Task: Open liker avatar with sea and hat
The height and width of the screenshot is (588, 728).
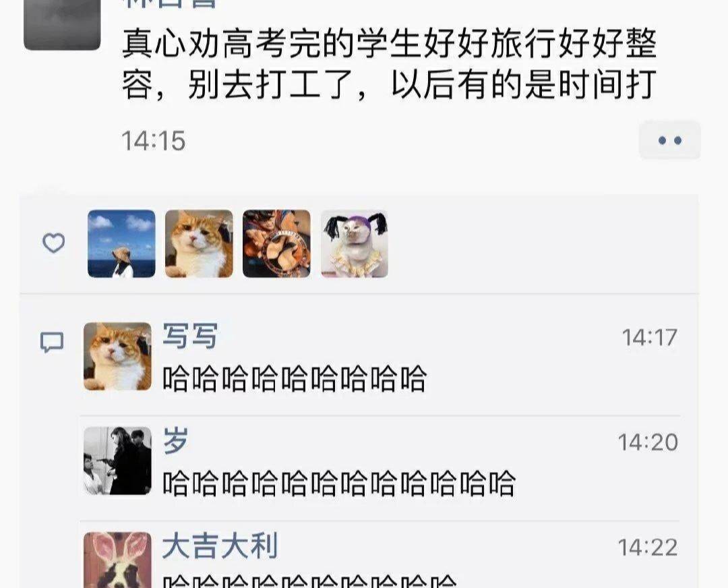Action: 121,244
